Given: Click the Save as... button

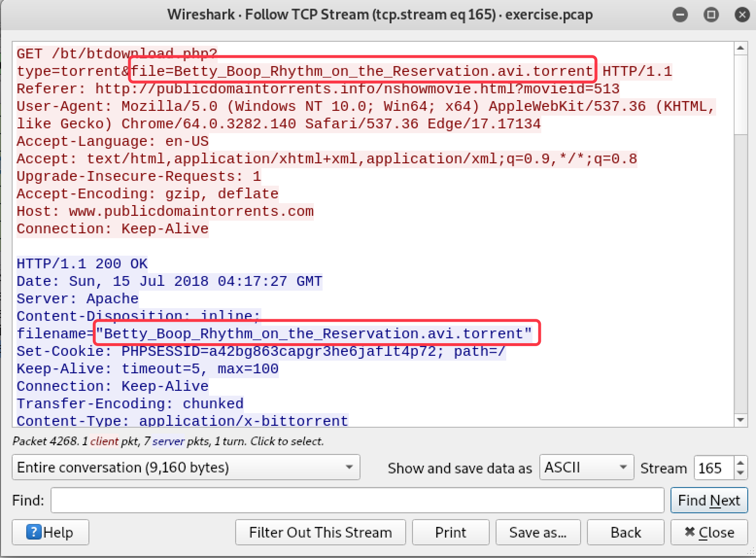Looking at the screenshot, I should click(x=538, y=532).
